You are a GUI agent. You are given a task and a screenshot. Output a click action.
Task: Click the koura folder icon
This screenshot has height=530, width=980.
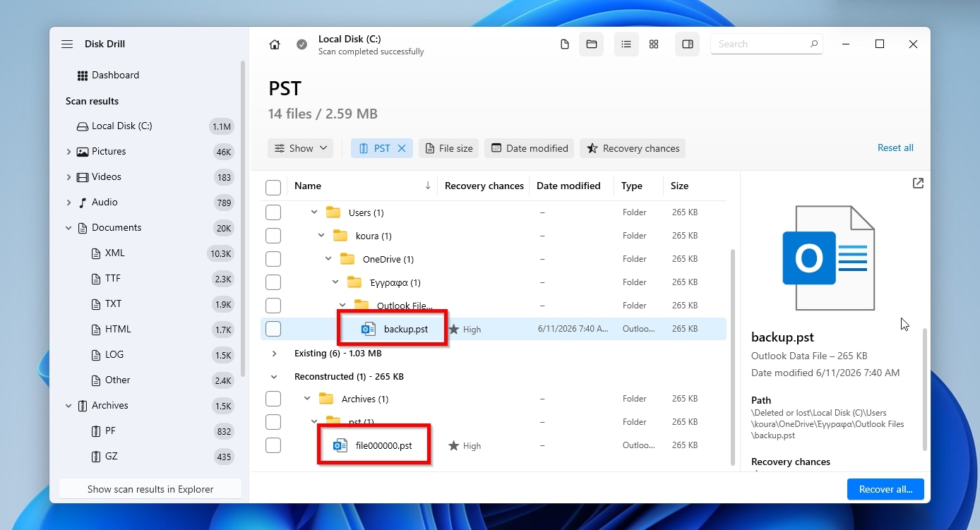340,235
